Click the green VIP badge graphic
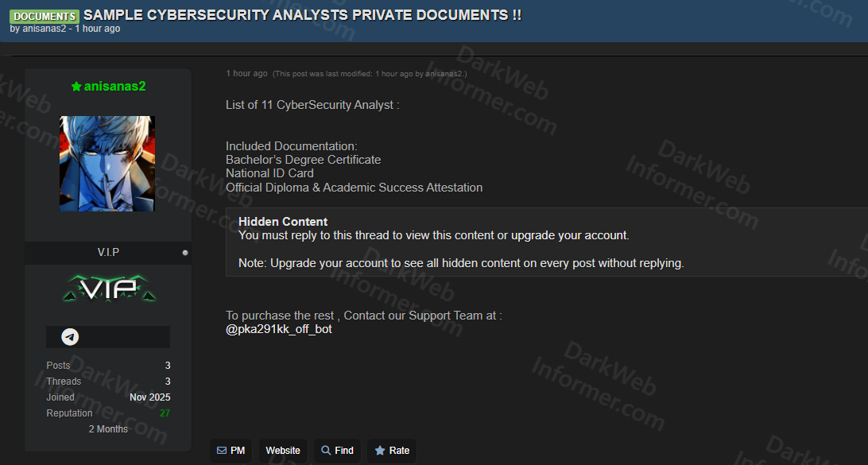The width and height of the screenshot is (868, 465). pos(108,289)
